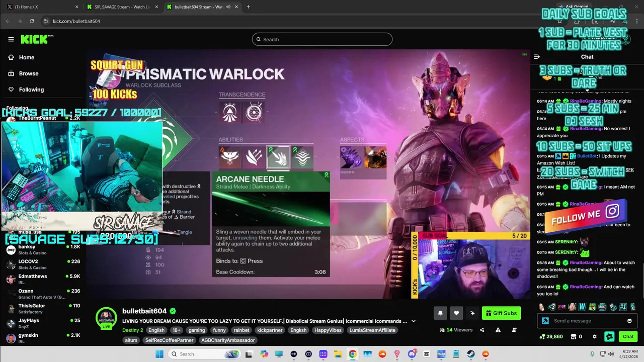Click the green Chat send button
Viewport: 644px width, 362px height.
[628, 337]
